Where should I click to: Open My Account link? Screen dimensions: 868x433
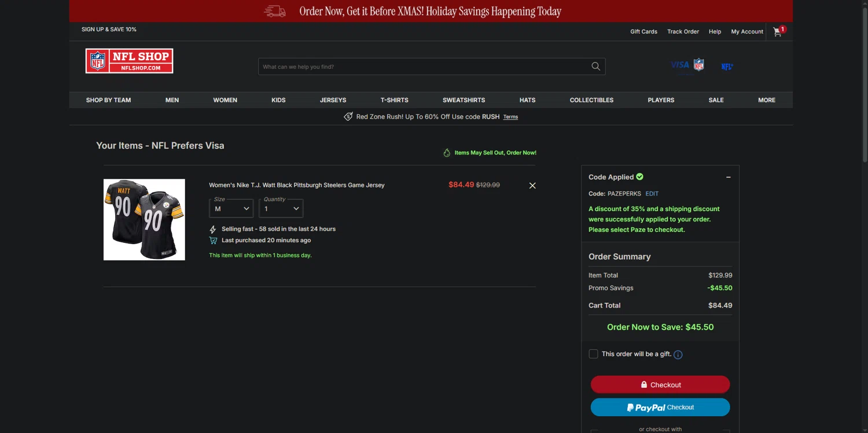(x=748, y=32)
